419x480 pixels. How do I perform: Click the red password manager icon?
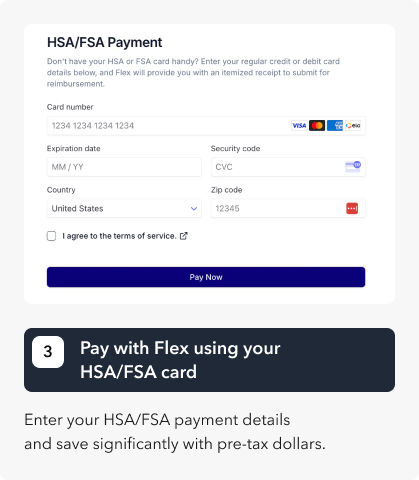tap(352, 209)
